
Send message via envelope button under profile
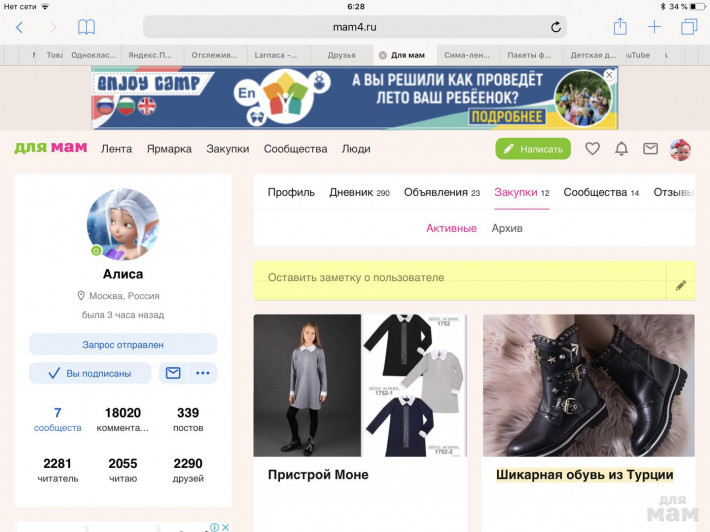[173, 373]
